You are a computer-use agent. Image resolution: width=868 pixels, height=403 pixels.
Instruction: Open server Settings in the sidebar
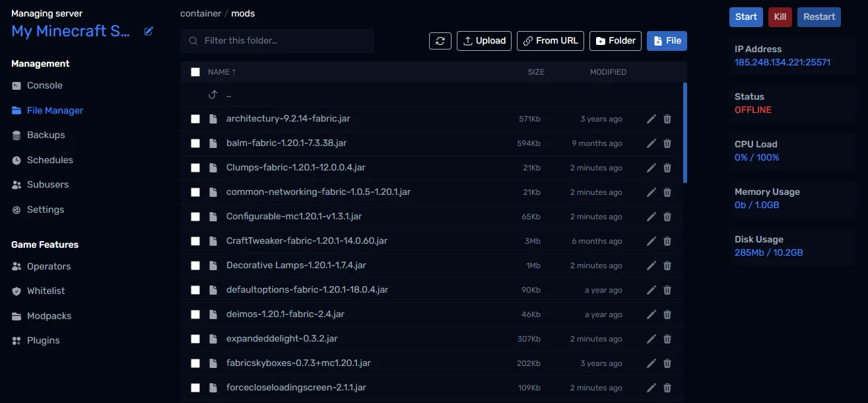point(38,209)
